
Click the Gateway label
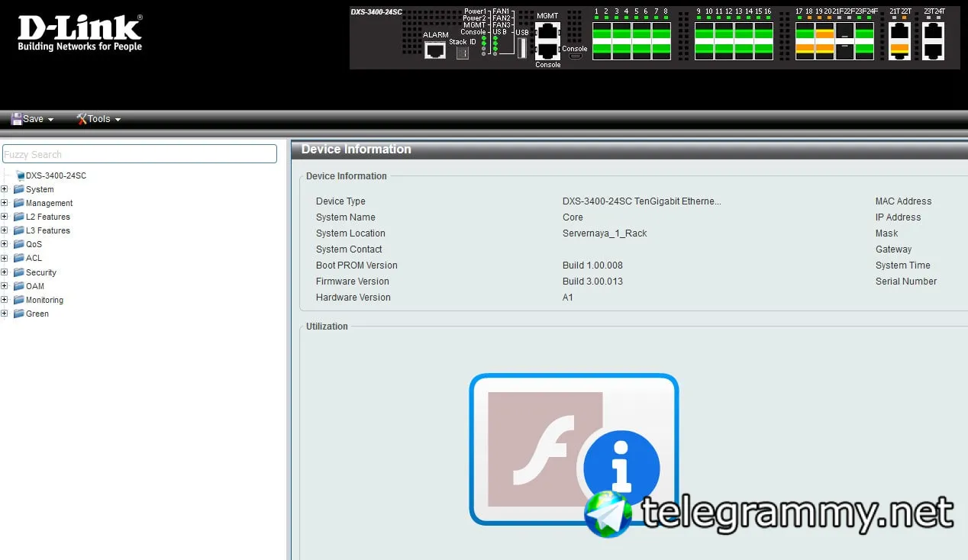[894, 249]
